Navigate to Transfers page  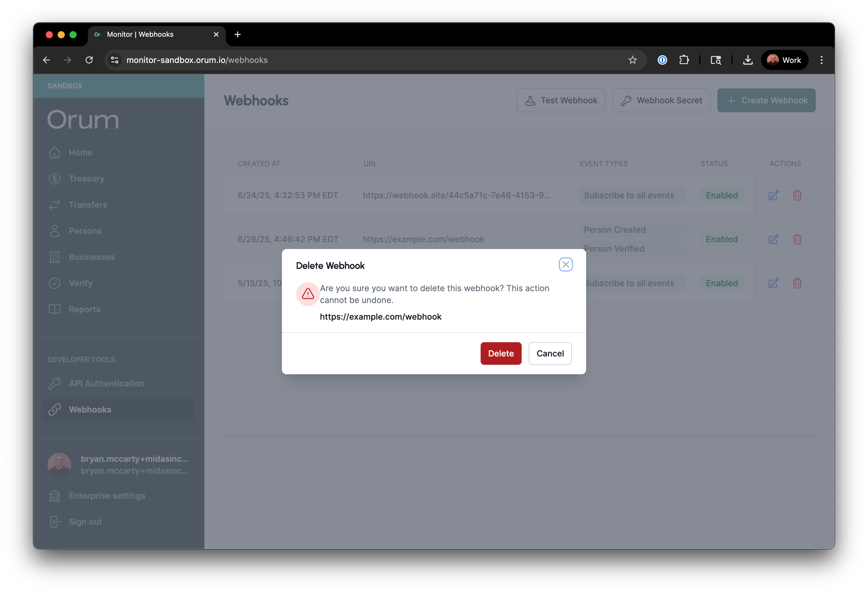(x=88, y=205)
